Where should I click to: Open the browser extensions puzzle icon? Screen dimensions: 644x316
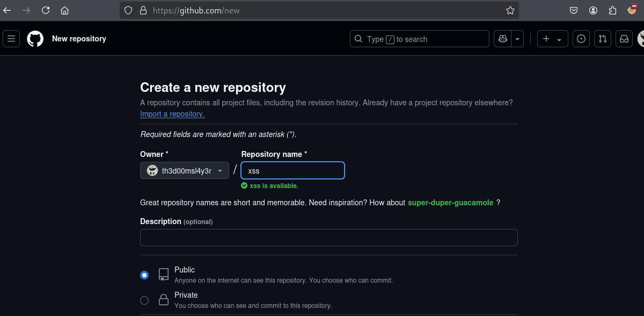(612, 10)
